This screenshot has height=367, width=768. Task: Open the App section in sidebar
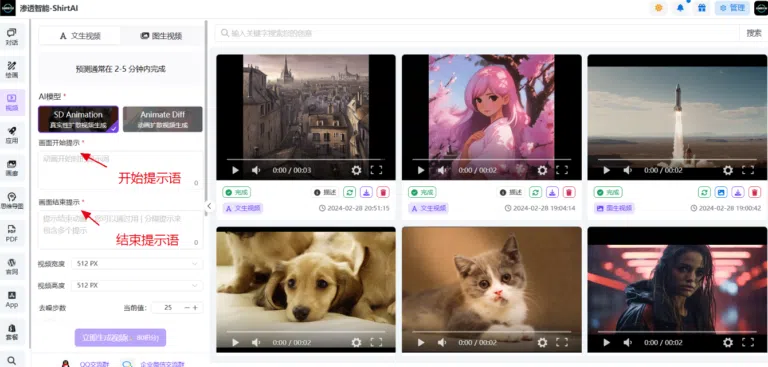12,299
